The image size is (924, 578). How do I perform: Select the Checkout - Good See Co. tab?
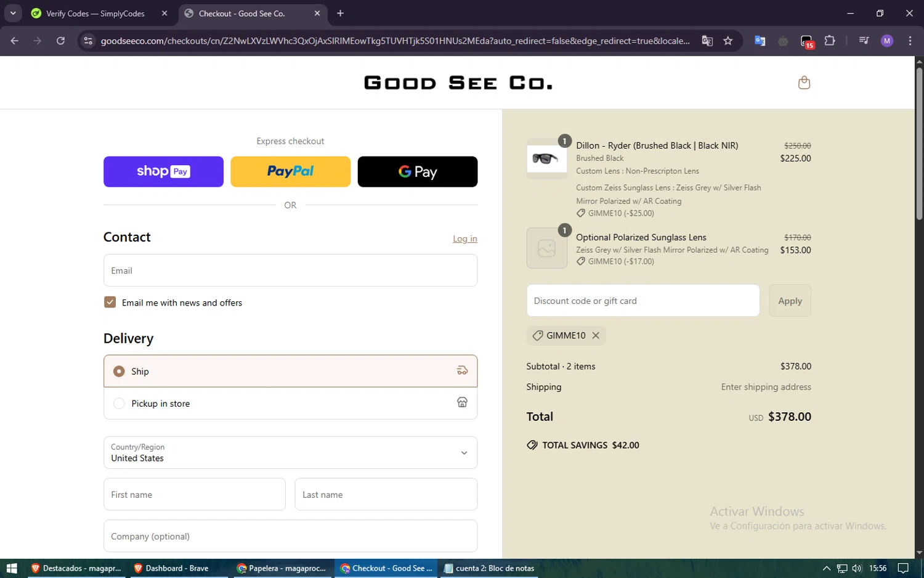pyautogui.click(x=253, y=14)
